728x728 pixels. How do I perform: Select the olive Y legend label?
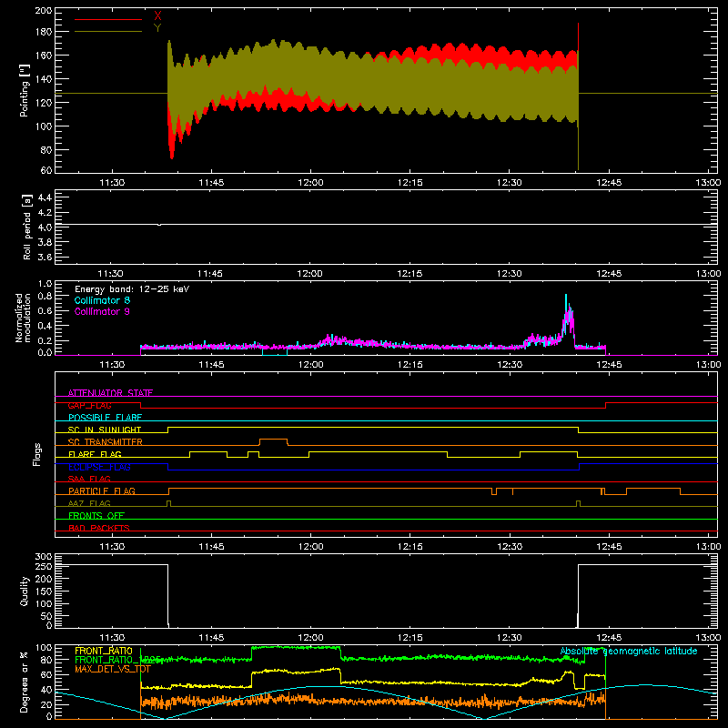(157, 28)
